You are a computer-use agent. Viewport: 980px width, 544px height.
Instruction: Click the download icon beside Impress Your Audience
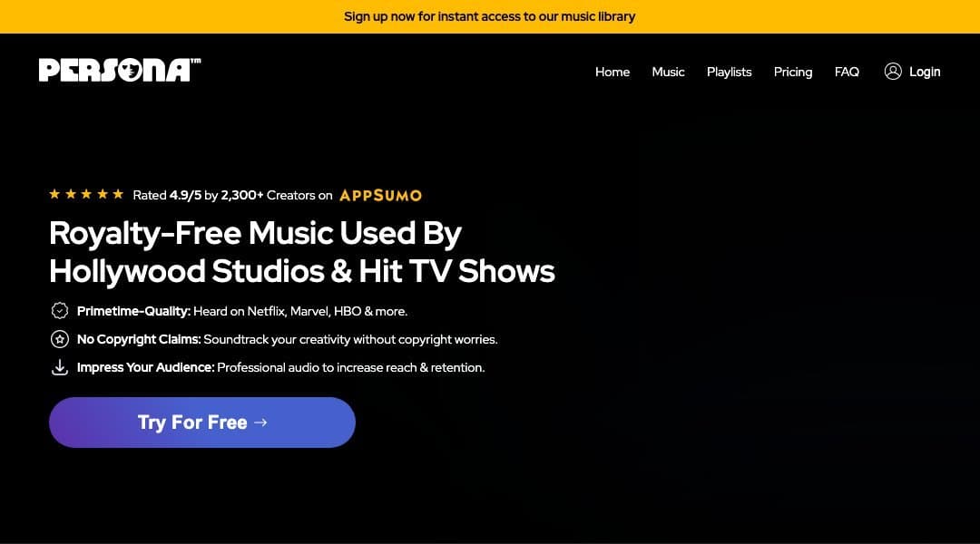click(59, 366)
